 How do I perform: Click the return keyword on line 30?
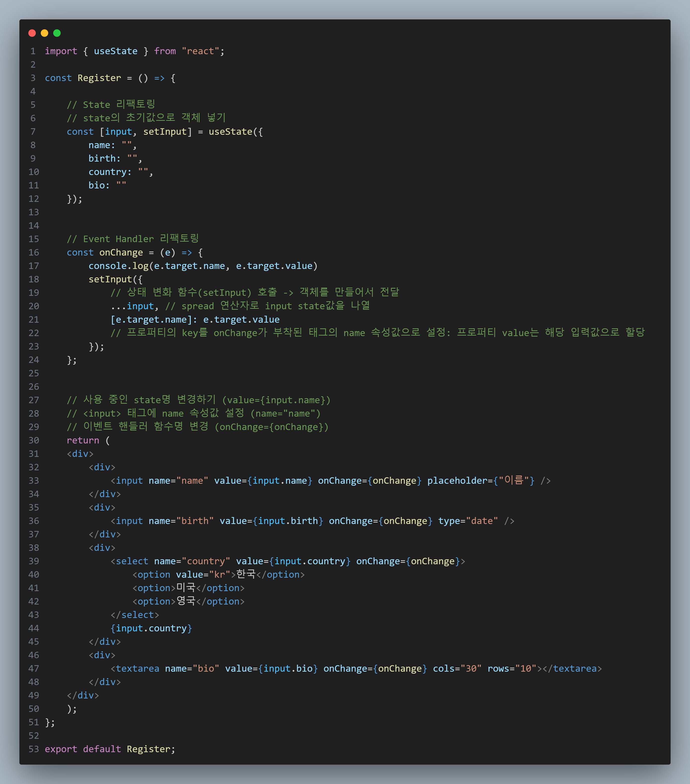pyautogui.click(x=83, y=440)
